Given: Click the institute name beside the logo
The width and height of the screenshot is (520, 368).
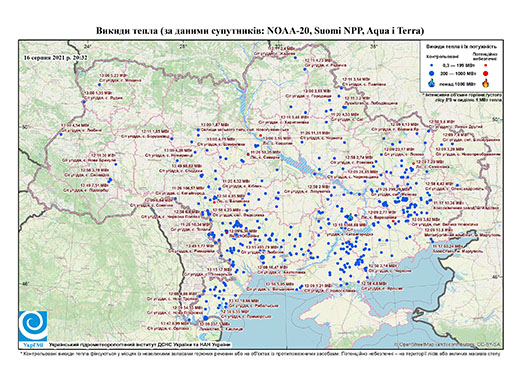Looking at the screenshot, I should (x=139, y=344).
